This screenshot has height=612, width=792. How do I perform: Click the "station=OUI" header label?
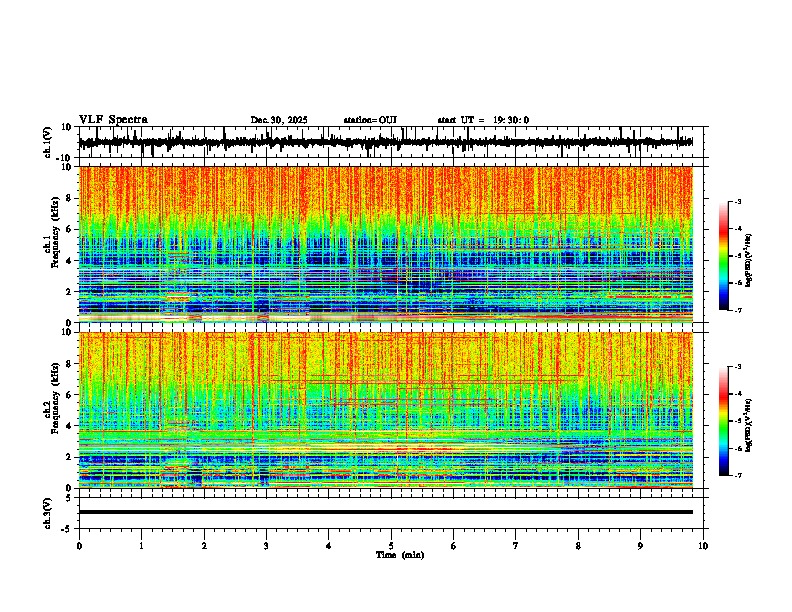click(x=370, y=120)
